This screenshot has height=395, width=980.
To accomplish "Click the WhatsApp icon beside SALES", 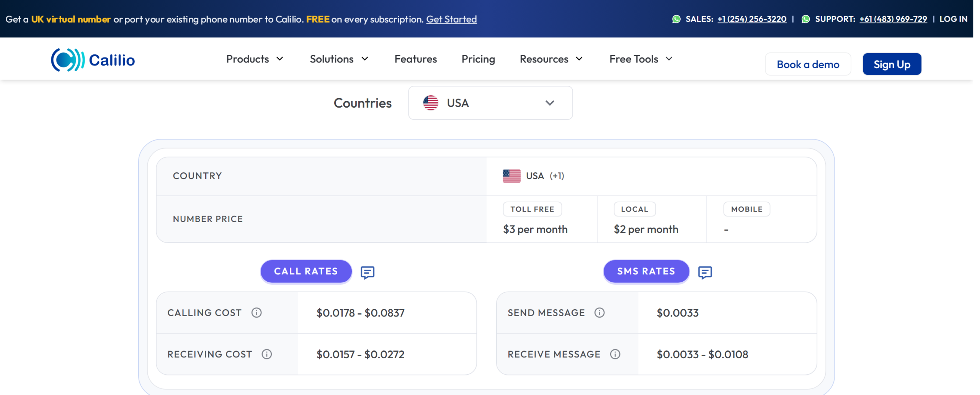I will pos(676,19).
